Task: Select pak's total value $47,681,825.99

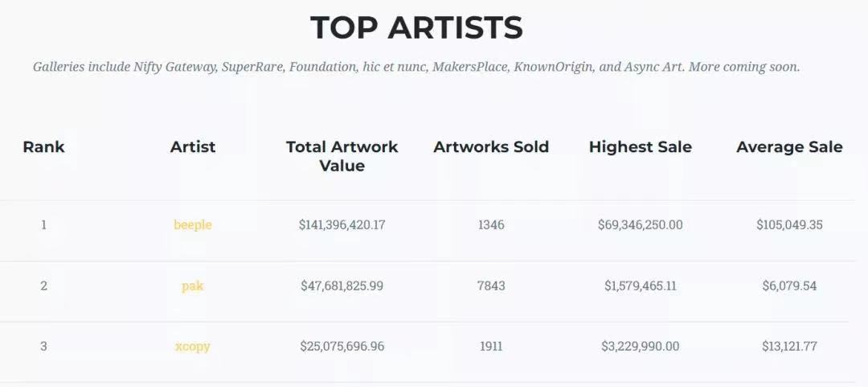Action: coord(342,286)
